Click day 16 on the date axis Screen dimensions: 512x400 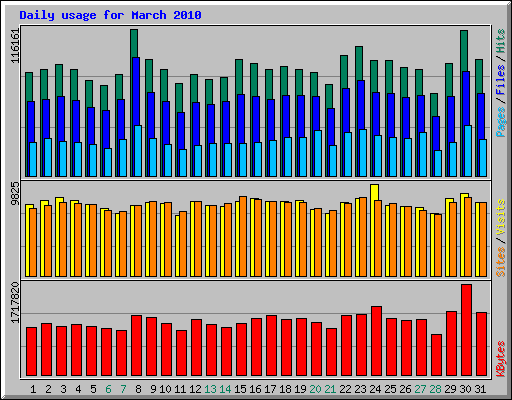coord(255,389)
